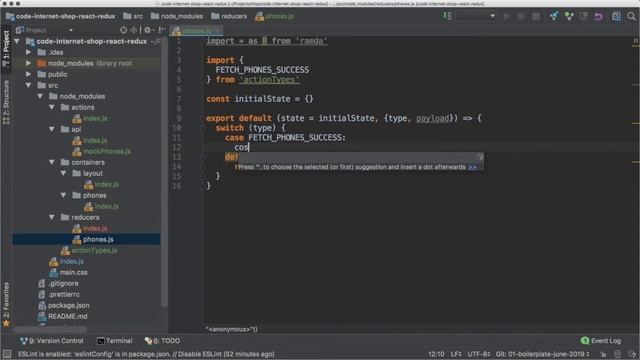Collapse the containers folder

click(x=52, y=162)
